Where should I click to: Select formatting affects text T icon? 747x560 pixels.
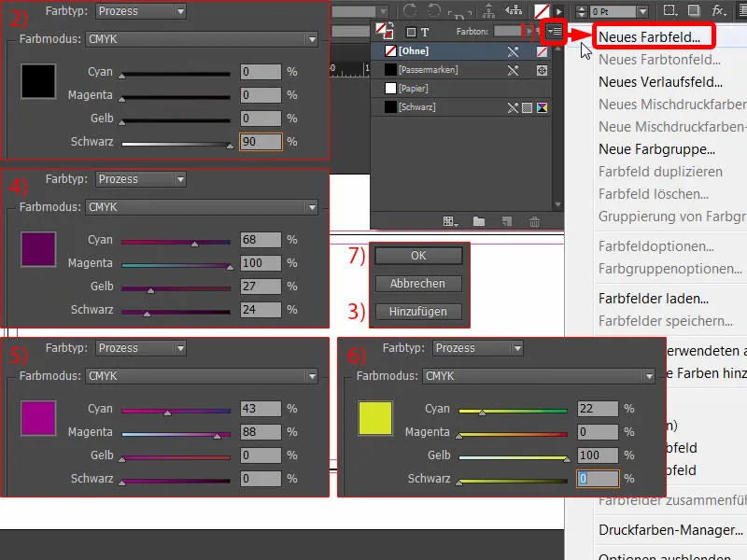click(x=425, y=32)
